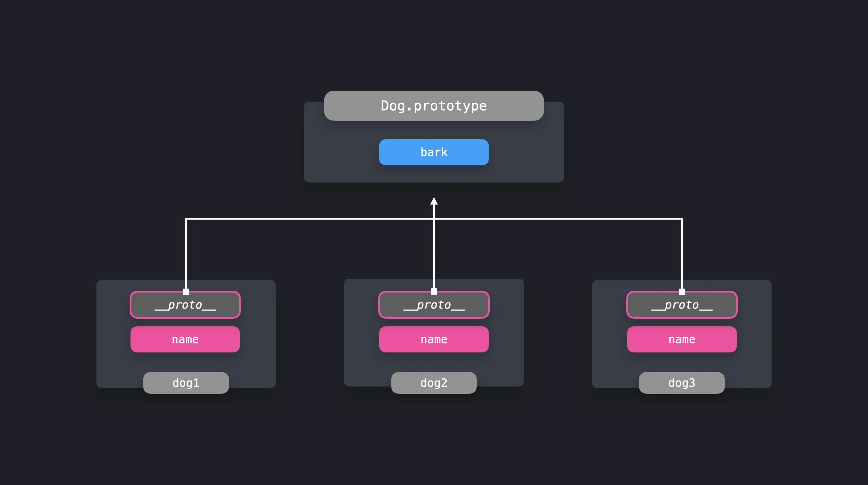Select the pink name box in dog2

pyautogui.click(x=434, y=339)
